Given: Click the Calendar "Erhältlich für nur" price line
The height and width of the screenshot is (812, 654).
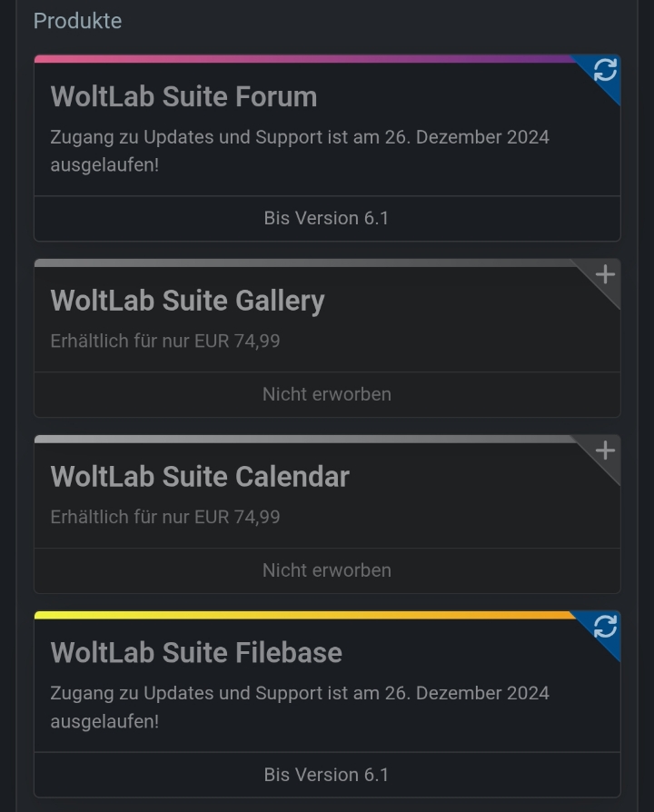Looking at the screenshot, I should [165, 517].
